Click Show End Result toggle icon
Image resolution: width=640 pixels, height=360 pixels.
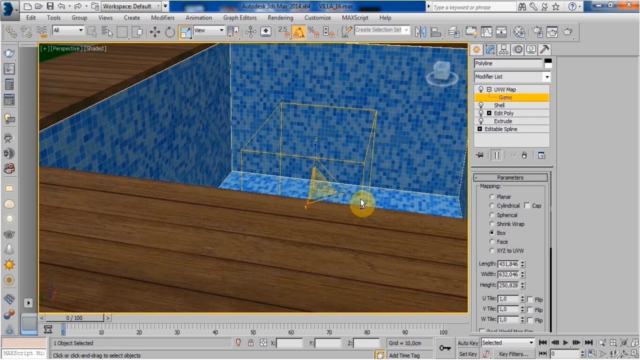497,155
